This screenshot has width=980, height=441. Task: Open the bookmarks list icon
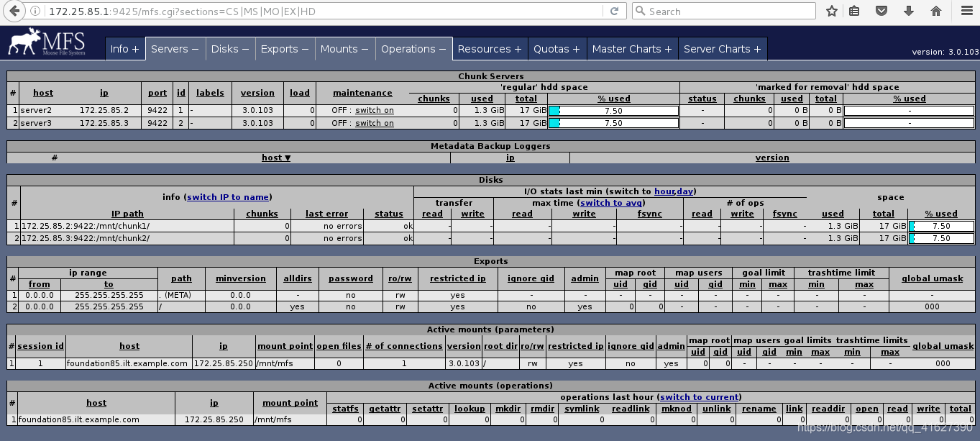tap(854, 12)
